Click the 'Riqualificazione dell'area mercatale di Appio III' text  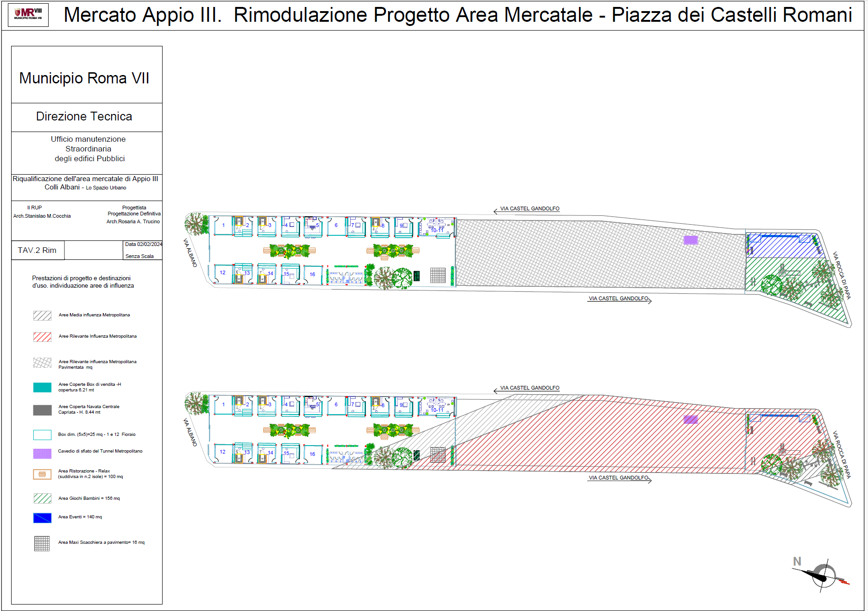tap(85, 179)
